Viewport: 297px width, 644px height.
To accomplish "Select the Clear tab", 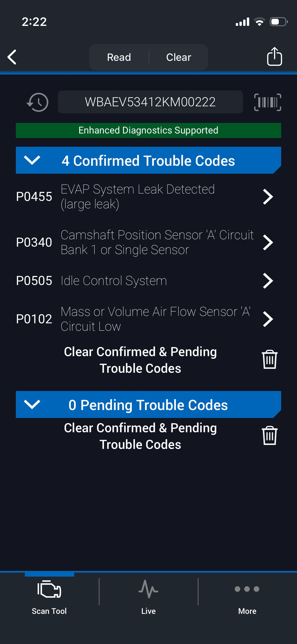I will (179, 57).
